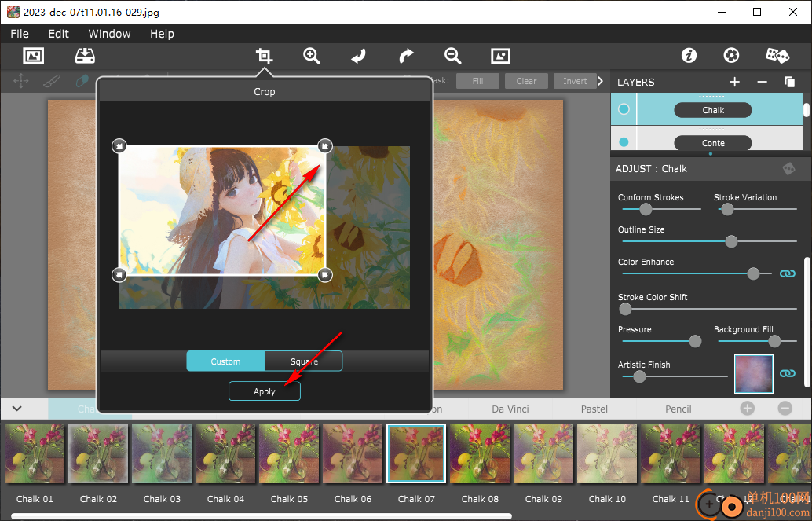Click top-left crop corner handle
812x521 pixels.
point(119,145)
